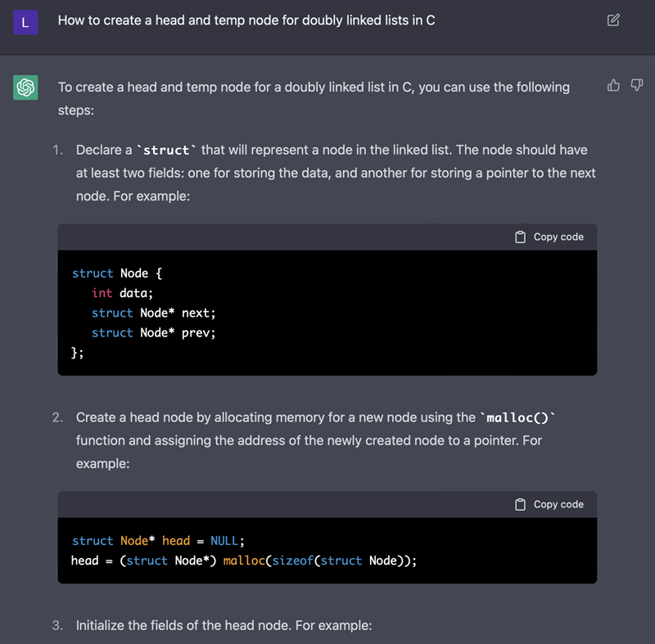This screenshot has height=644, width=655.
Task: Click the purple L user avatar
Action: 25,22
